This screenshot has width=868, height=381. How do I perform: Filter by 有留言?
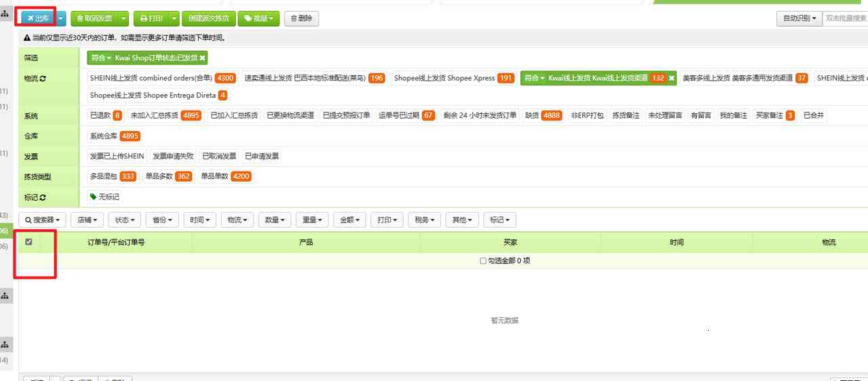pyautogui.click(x=701, y=115)
